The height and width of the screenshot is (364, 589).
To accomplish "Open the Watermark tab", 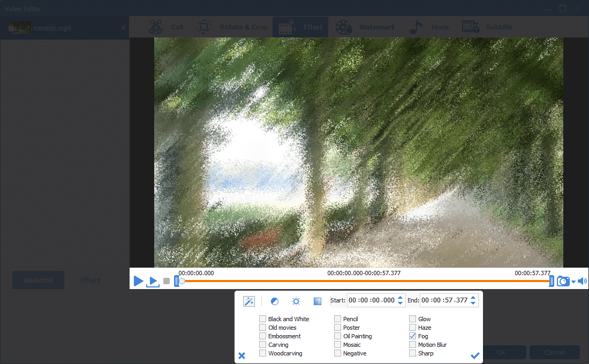I will (x=365, y=27).
